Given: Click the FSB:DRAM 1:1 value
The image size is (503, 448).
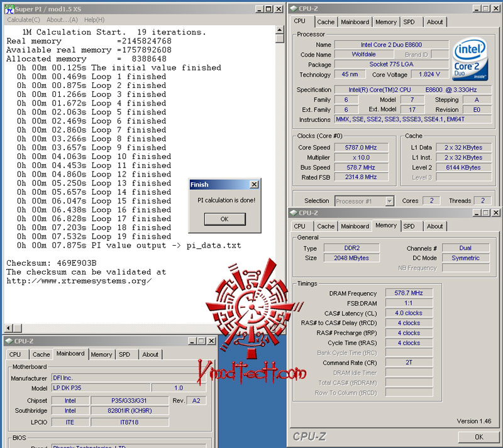Looking at the screenshot, I should [409, 303].
